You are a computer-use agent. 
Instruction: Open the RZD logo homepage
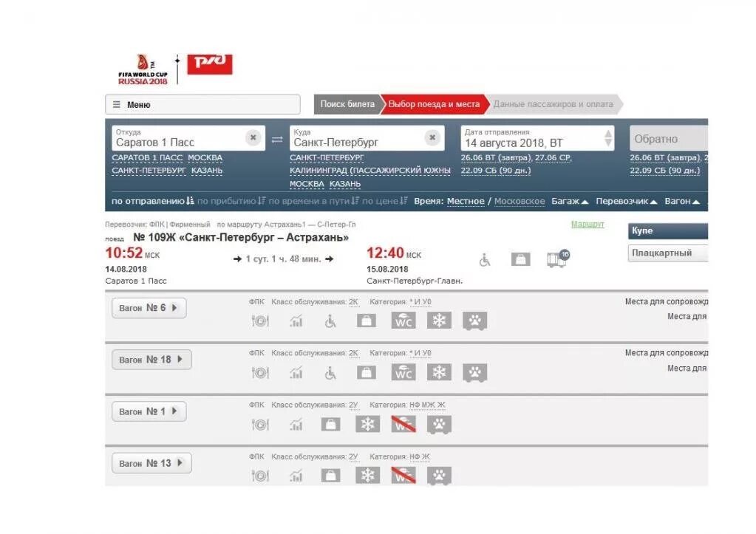click(x=210, y=64)
